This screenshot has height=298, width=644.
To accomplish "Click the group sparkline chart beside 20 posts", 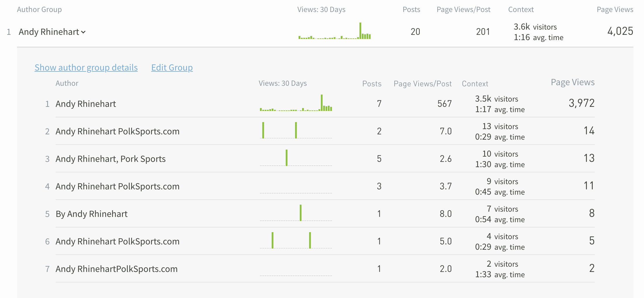I will coord(335,31).
